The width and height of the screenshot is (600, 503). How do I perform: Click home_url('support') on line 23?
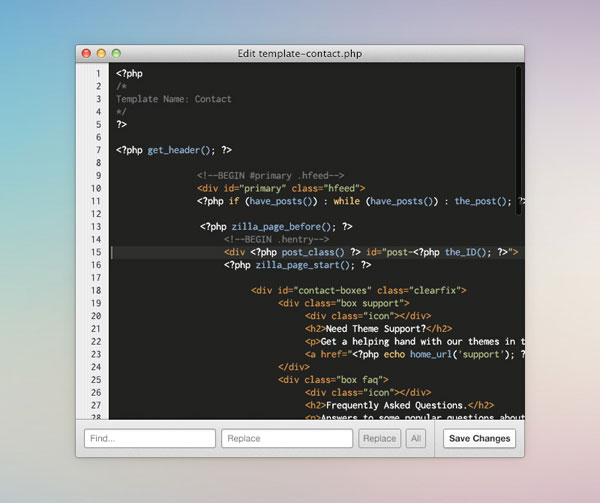(460, 355)
